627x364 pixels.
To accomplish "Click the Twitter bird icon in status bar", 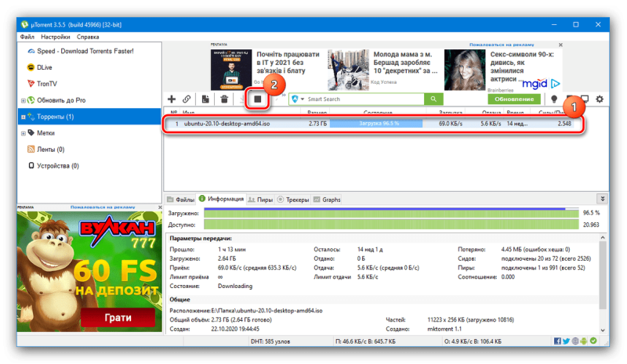I will pyautogui.click(x=566, y=341).
